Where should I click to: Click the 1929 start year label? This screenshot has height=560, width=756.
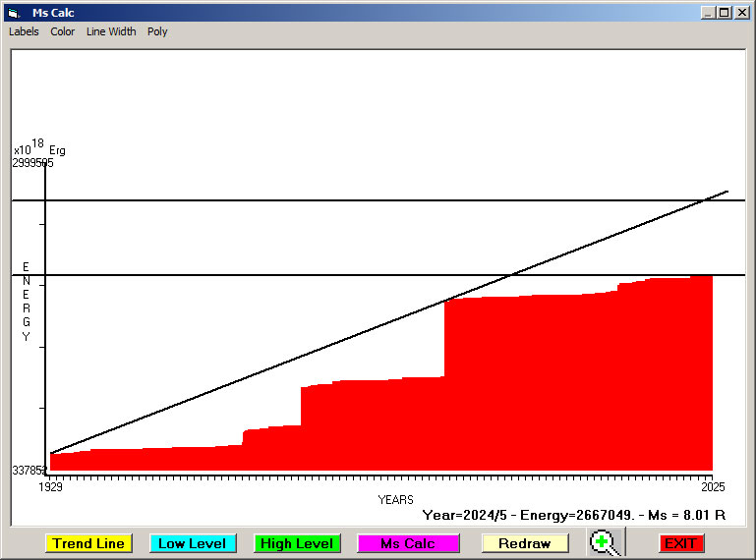click(x=49, y=487)
